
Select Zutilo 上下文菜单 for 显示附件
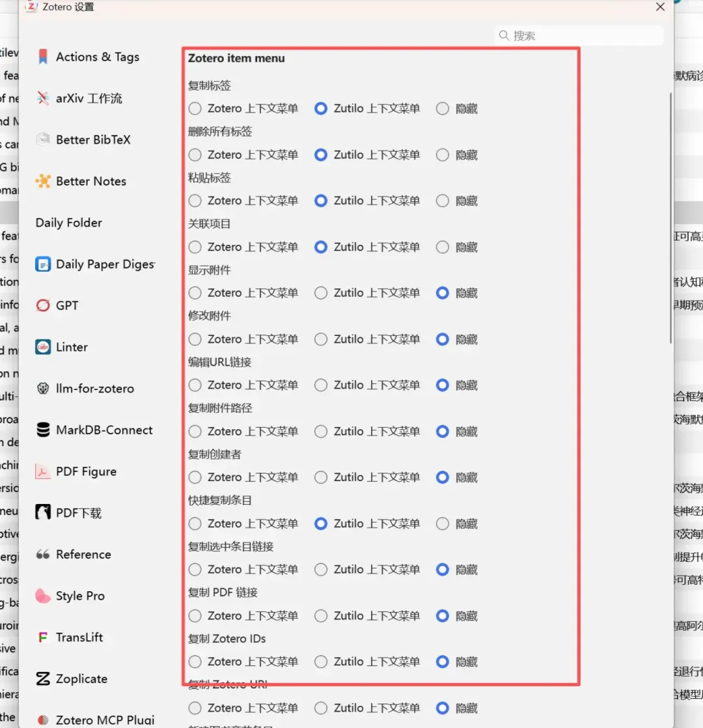321,293
